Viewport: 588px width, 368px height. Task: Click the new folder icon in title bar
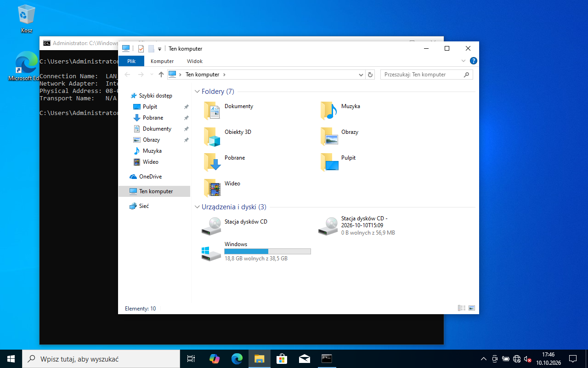click(151, 49)
